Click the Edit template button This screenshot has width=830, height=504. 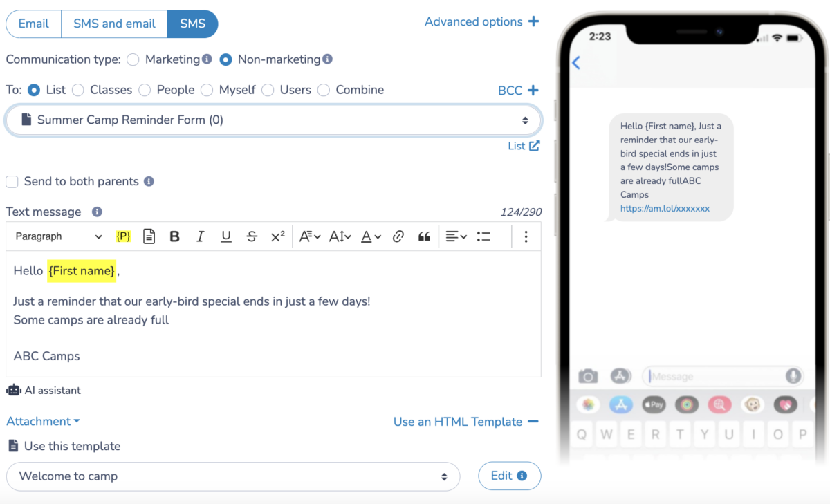[x=508, y=476]
